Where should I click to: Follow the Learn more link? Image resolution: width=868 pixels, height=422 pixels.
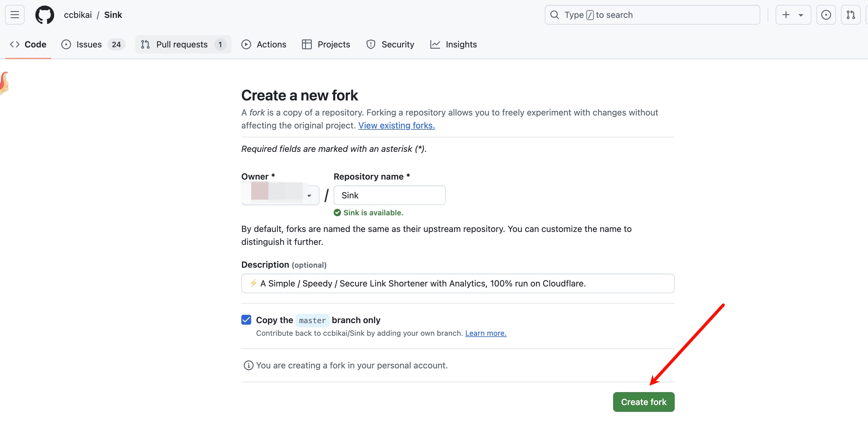[485, 333]
